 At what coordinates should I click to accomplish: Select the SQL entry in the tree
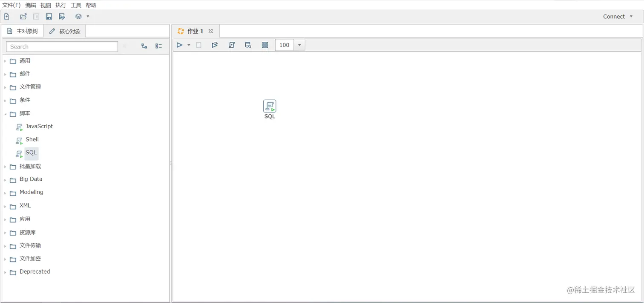coord(31,153)
